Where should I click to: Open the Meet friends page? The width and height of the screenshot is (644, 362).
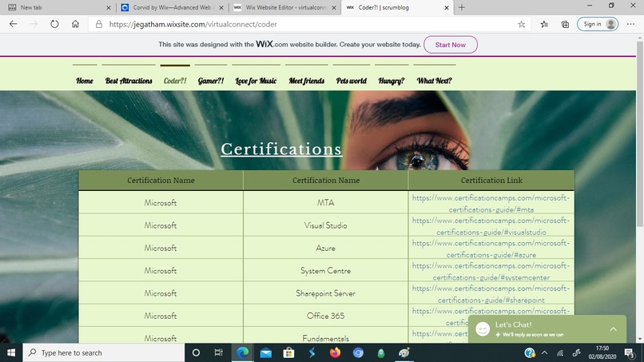(306, 81)
